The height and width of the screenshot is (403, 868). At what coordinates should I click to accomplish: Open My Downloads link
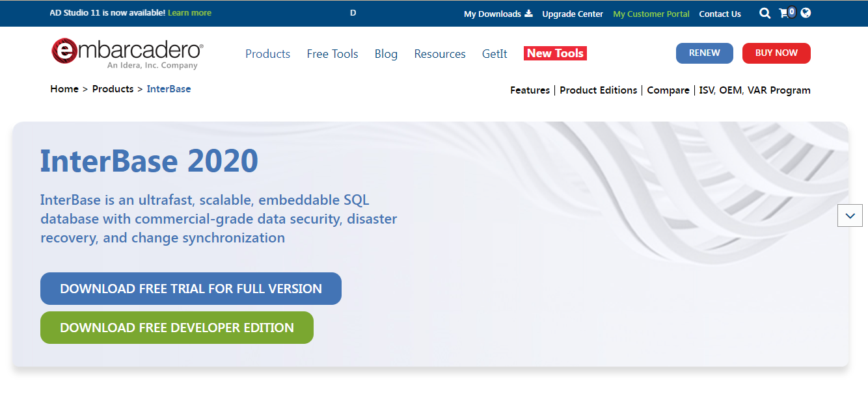click(x=493, y=14)
